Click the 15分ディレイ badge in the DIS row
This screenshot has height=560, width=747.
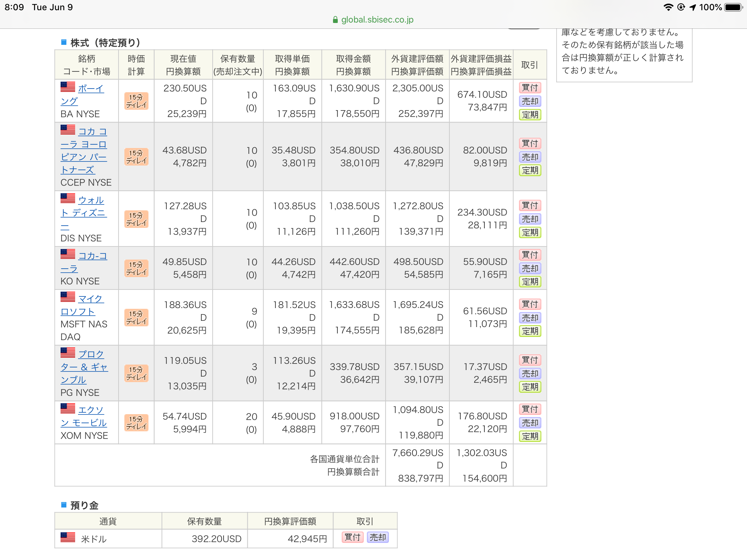pos(136,219)
